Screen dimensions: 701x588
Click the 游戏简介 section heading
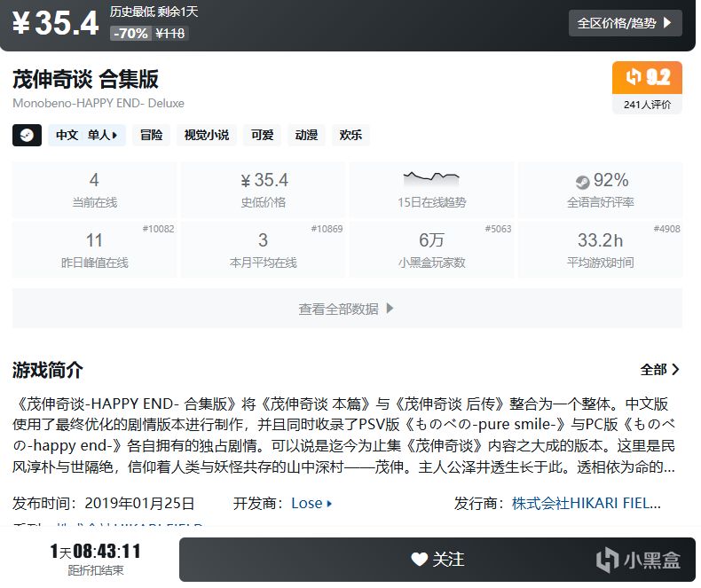pyautogui.click(x=48, y=370)
